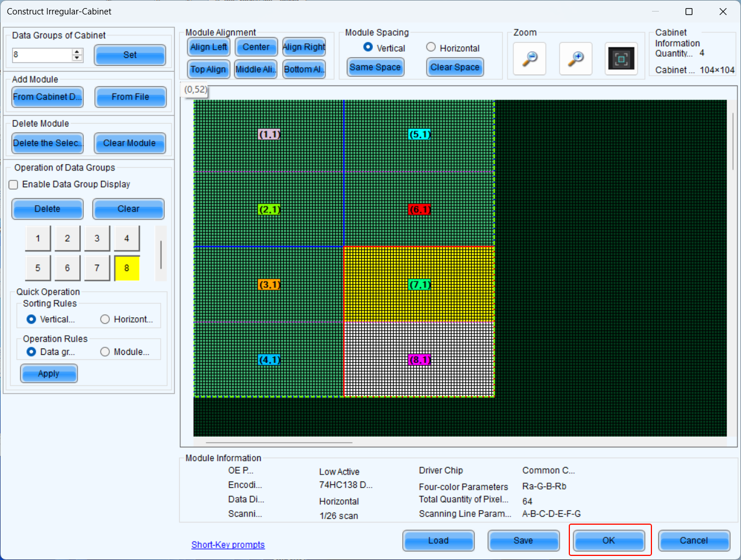Click the zoom out magnifier icon
This screenshot has width=741, height=560.
529,58
